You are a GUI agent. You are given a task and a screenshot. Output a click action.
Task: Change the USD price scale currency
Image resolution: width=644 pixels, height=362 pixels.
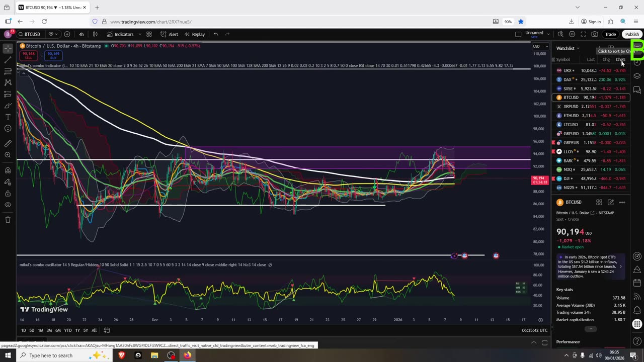[540, 46]
